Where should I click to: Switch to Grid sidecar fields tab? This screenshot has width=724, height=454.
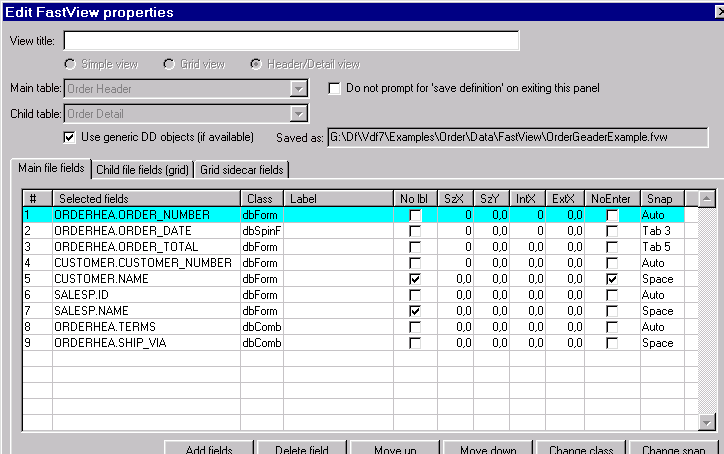(x=241, y=170)
